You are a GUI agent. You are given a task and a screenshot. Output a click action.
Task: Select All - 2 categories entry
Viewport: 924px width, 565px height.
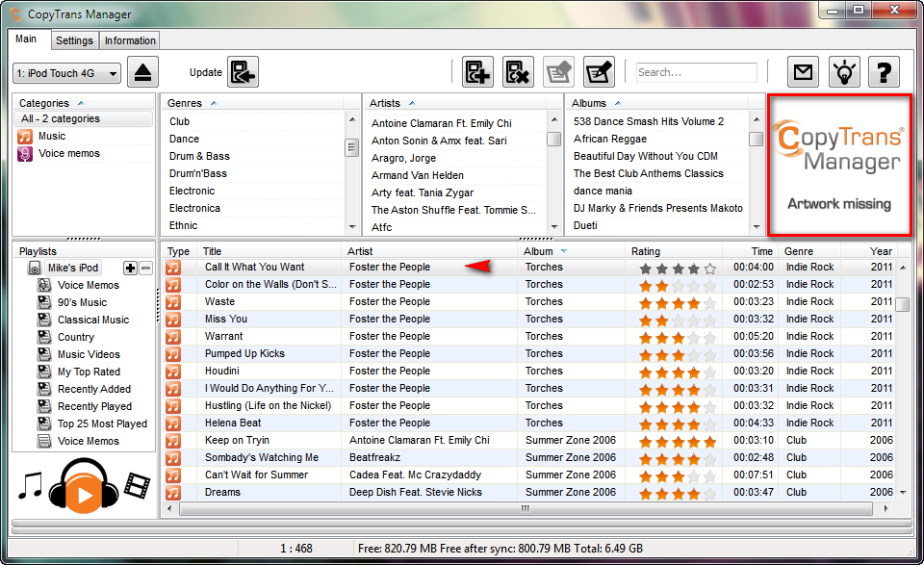click(83, 118)
